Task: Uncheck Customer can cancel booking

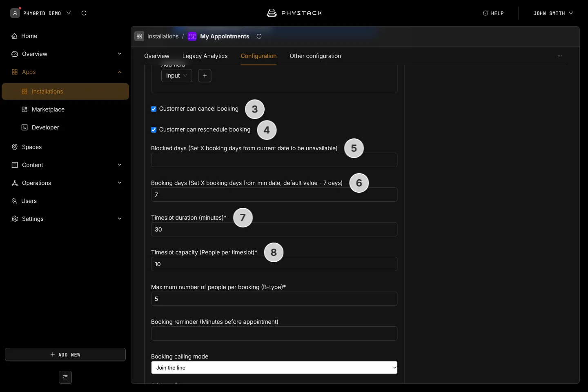Action: click(154, 109)
